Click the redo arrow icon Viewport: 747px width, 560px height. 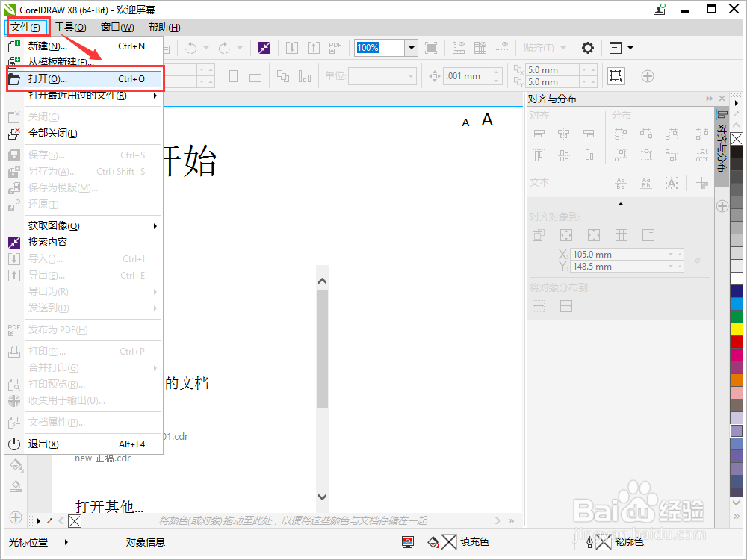[x=224, y=48]
